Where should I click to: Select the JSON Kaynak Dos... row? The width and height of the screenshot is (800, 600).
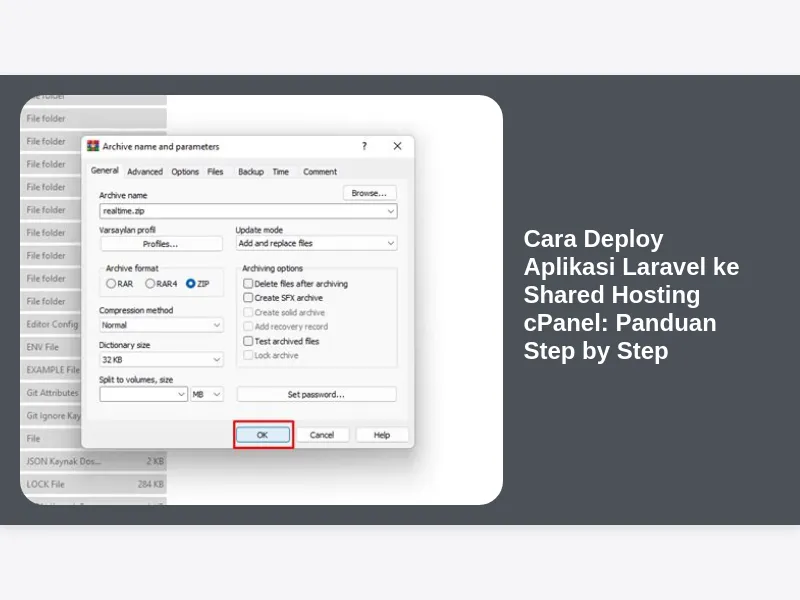click(93, 461)
